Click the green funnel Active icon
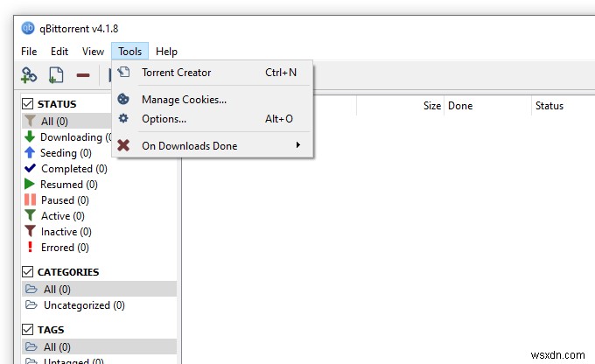 coord(30,215)
